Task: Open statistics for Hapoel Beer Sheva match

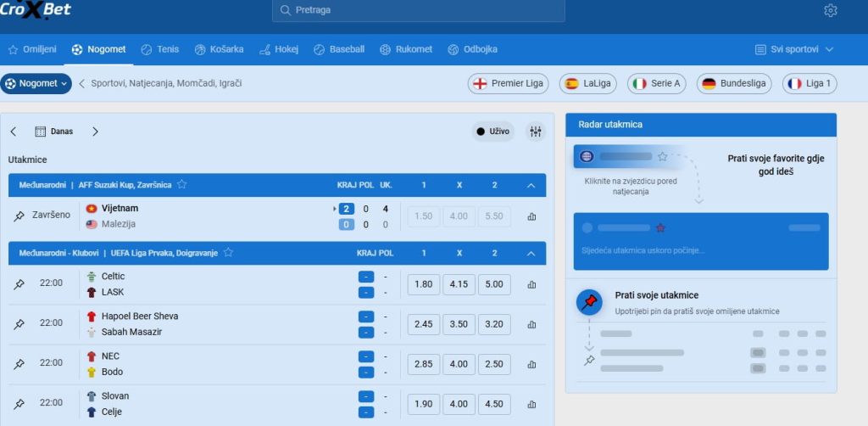Action: tap(532, 325)
